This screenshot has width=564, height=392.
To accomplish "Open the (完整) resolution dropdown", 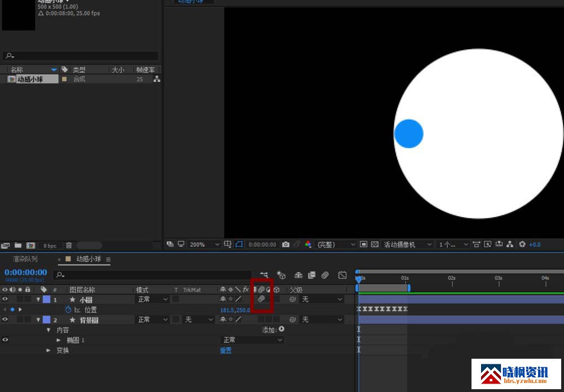I will (x=336, y=245).
